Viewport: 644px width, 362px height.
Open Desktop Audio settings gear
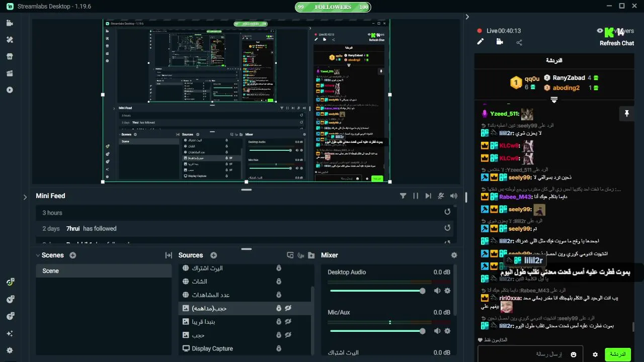tap(447, 291)
